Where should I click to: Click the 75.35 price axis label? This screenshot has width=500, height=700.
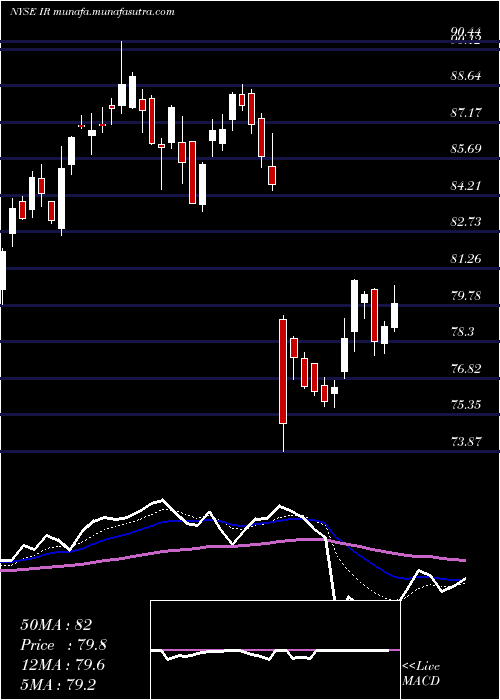466,405
